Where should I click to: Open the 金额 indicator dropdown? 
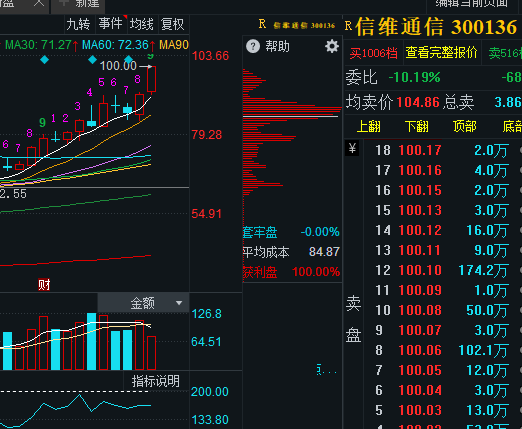click(x=143, y=303)
